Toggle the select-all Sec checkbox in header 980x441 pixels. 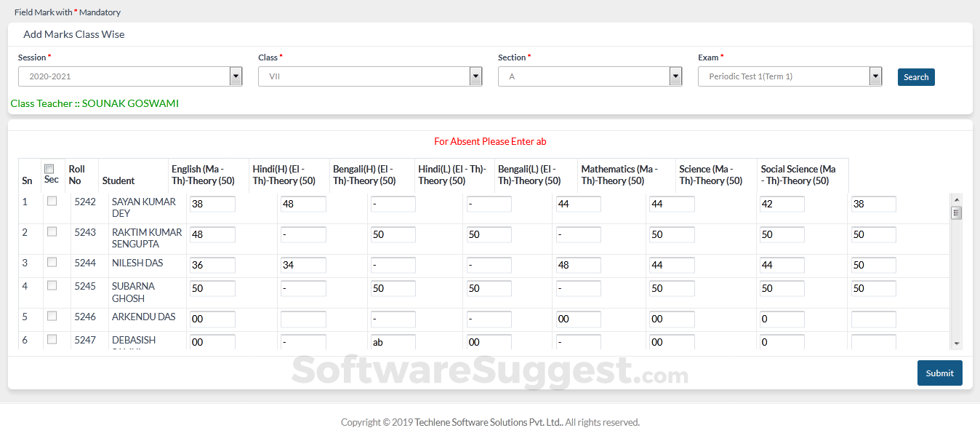click(49, 169)
